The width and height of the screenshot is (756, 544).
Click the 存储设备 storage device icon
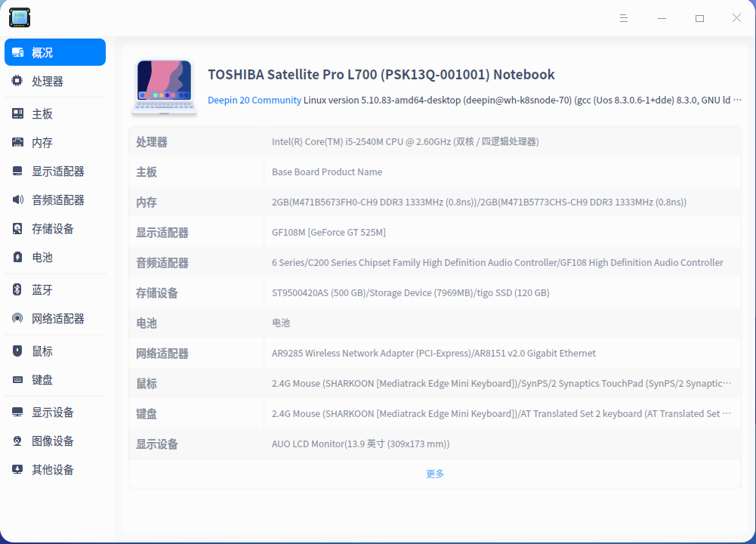[17, 228]
